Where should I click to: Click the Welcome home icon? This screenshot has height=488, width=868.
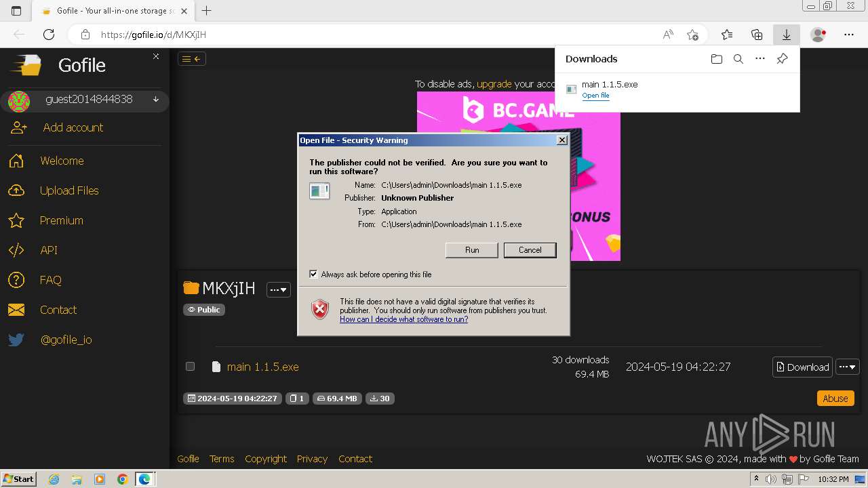(16, 161)
